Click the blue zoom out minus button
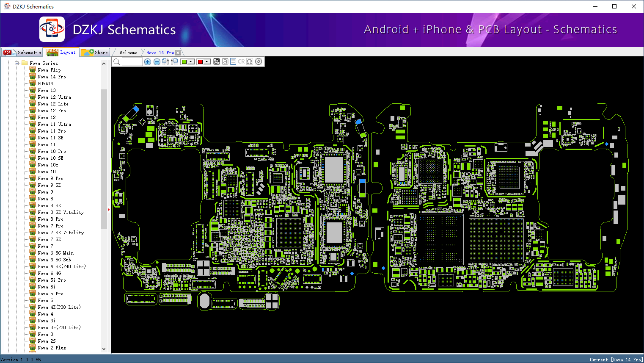 point(157,62)
